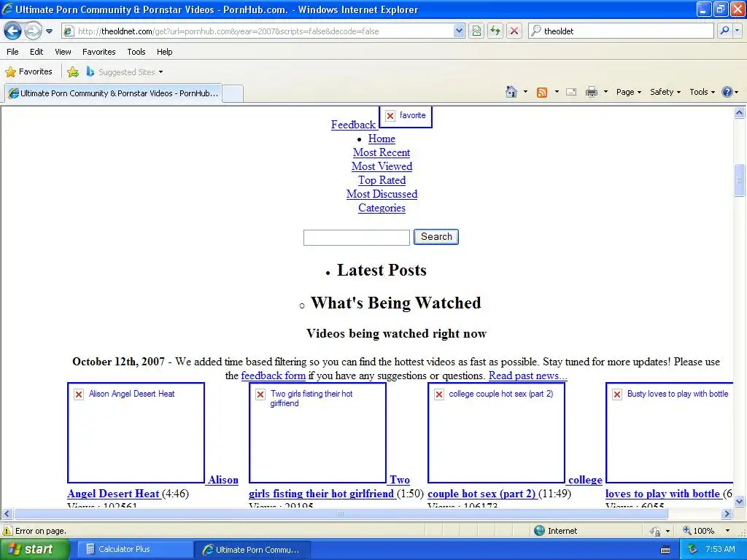The width and height of the screenshot is (747, 560).
Task: Open the 'feedback form' link
Action: [x=273, y=376]
